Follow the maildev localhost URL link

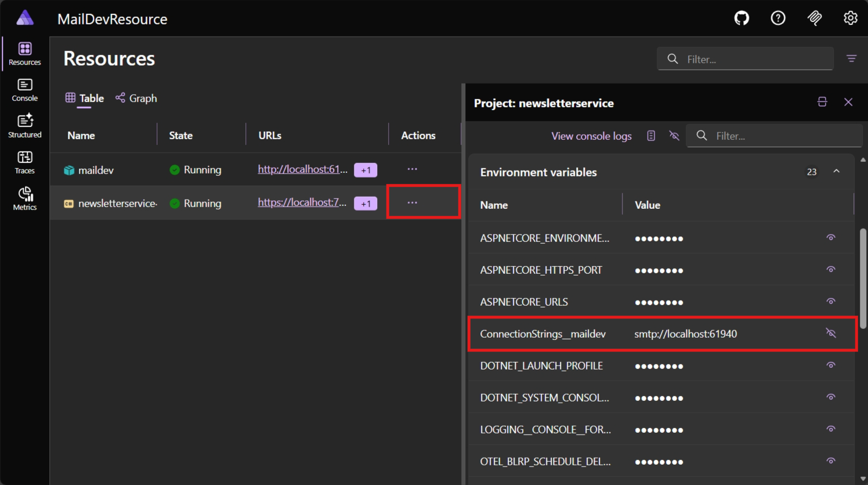302,169
